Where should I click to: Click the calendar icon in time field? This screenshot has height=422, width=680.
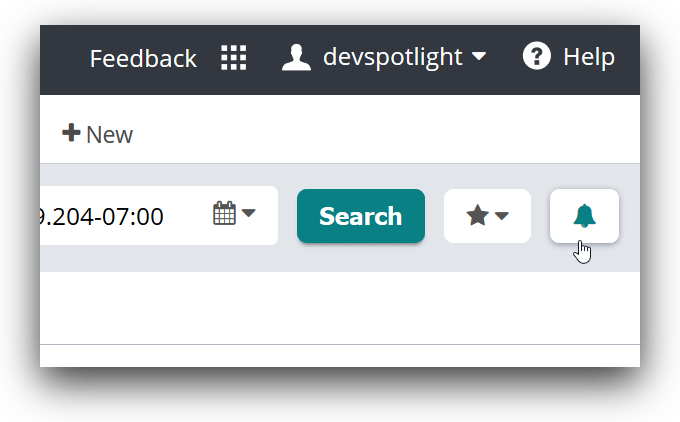[224, 213]
